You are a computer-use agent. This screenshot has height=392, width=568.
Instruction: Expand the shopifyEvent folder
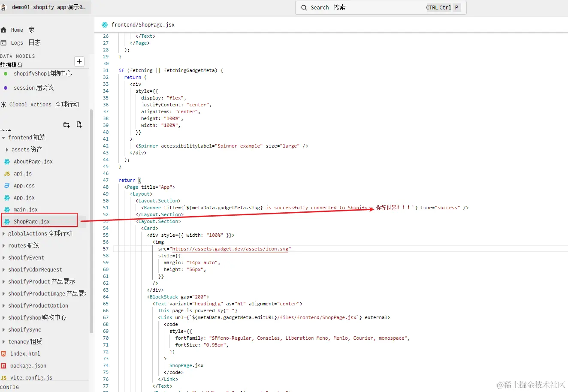tap(3, 258)
